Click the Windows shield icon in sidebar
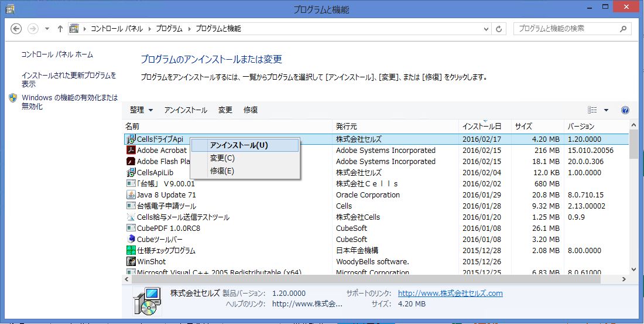 (13, 98)
